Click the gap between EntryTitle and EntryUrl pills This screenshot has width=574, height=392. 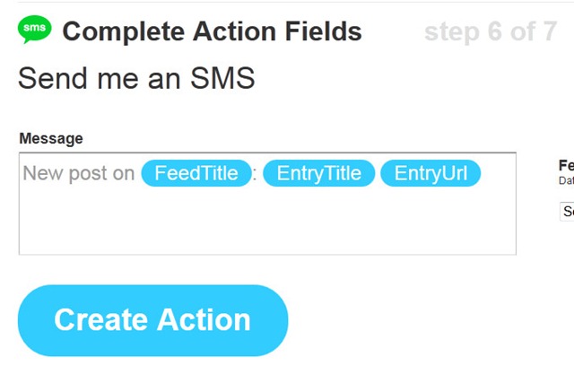378,173
